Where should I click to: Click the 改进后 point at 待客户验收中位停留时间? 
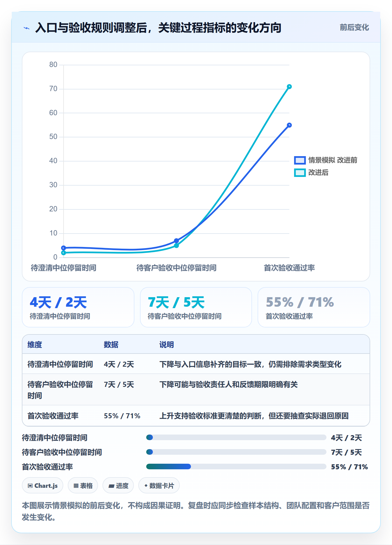click(x=176, y=246)
